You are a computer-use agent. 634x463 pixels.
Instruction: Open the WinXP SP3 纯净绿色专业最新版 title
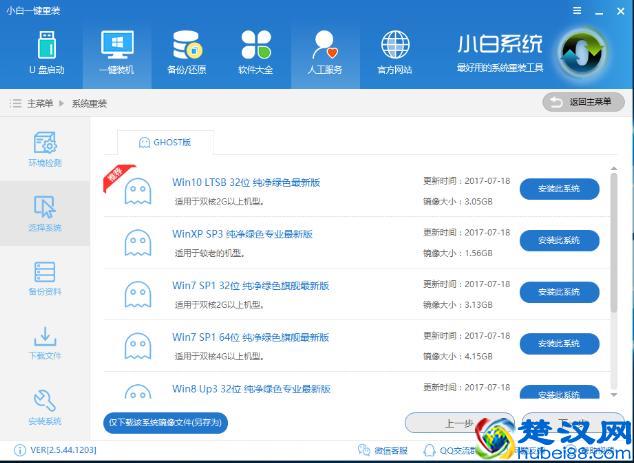click(243, 234)
